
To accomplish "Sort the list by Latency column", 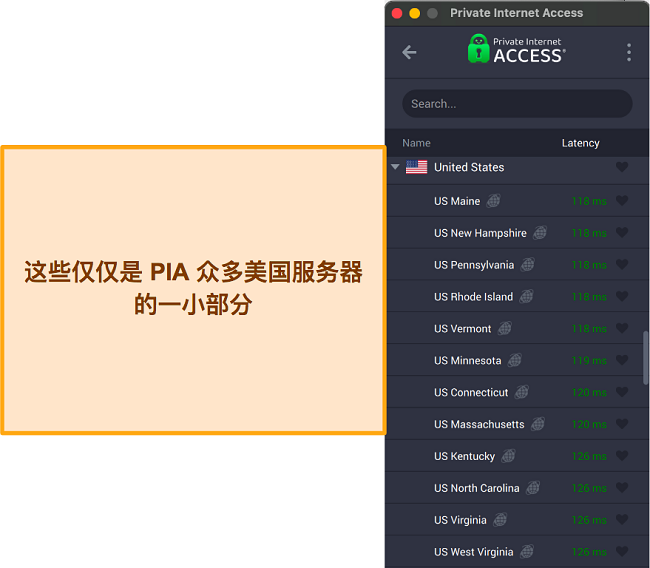I will (580, 143).
